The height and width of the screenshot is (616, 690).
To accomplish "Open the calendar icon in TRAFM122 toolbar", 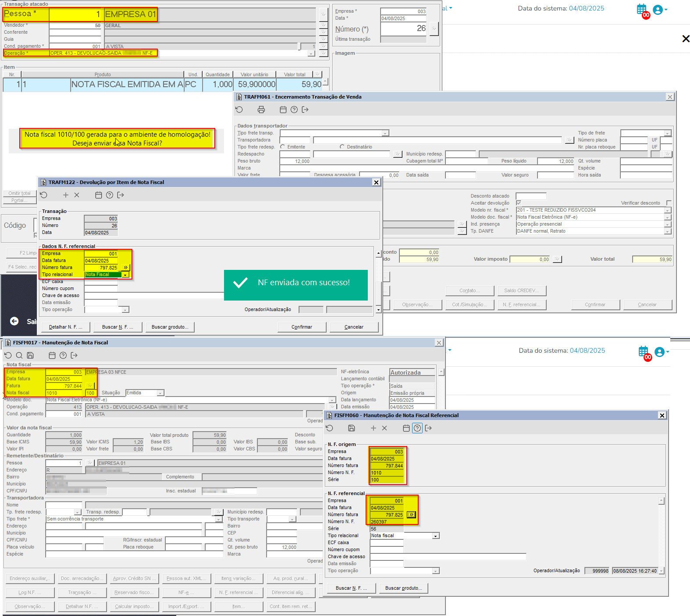I will pyautogui.click(x=99, y=195).
